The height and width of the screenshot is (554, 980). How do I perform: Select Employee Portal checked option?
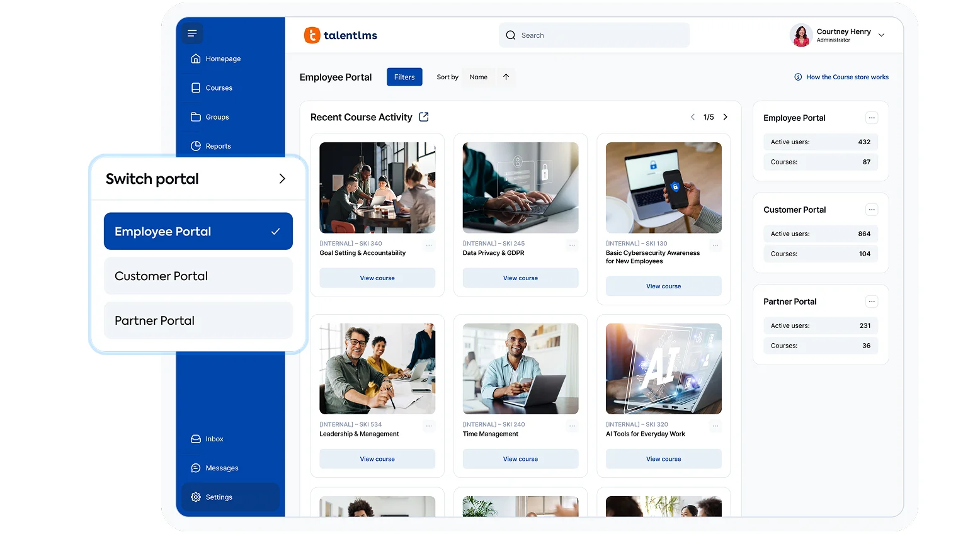198,232
